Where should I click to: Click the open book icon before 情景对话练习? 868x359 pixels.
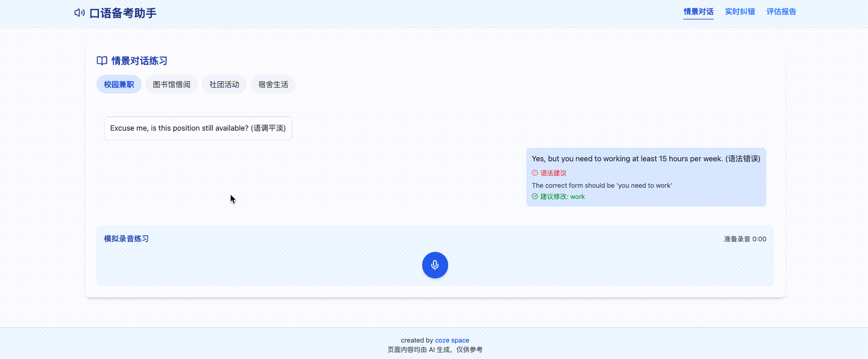[x=101, y=61]
